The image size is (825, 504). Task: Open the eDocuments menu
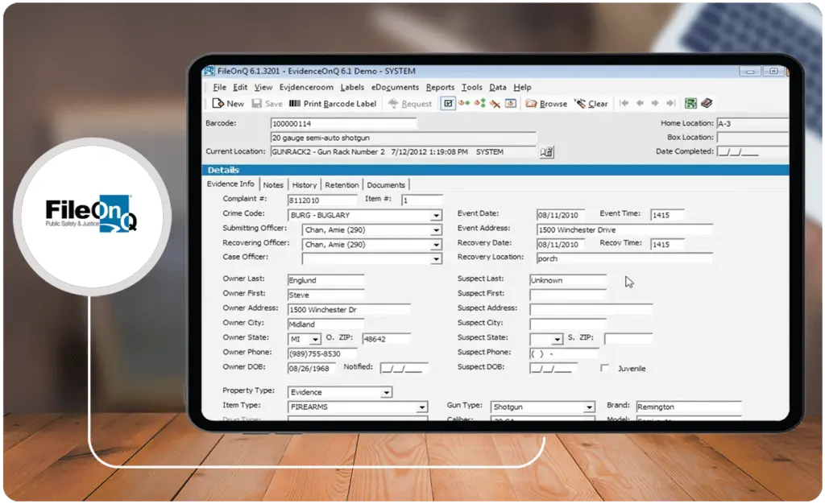pos(395,87)
